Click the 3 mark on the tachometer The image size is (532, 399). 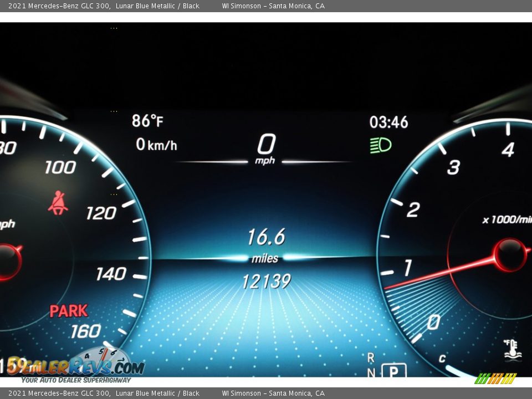pyautogui.click(x=453, y=167)
